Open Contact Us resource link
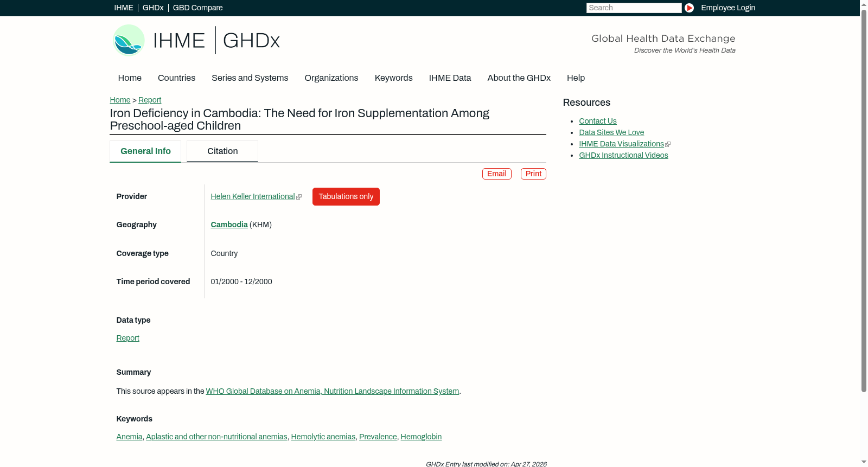 (598, 121)
